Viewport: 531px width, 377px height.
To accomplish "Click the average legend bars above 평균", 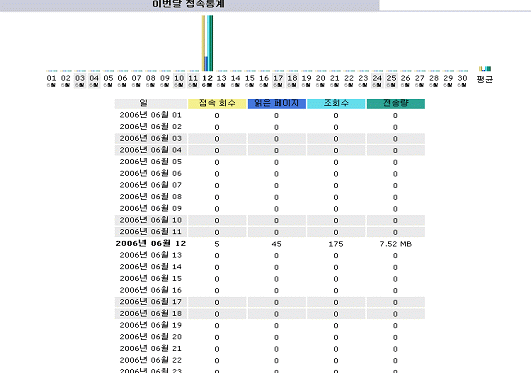I will (x=485, y=69).
